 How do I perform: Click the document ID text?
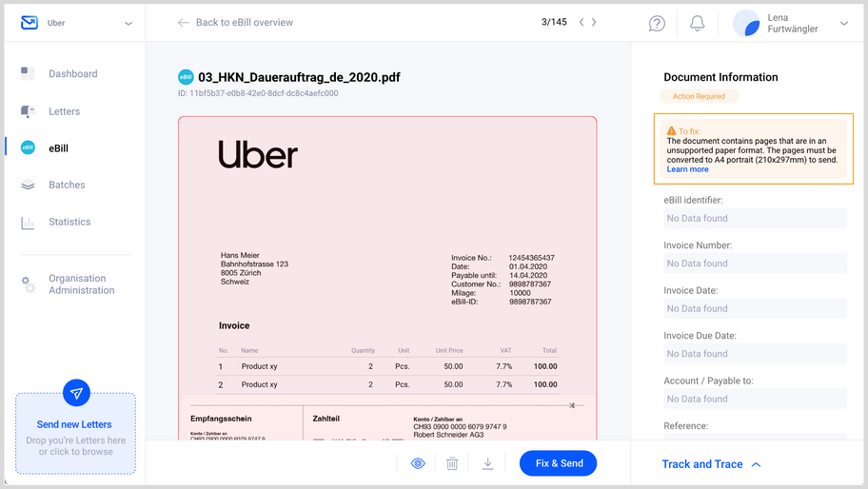pyautogui.click(x=258, y=93)
